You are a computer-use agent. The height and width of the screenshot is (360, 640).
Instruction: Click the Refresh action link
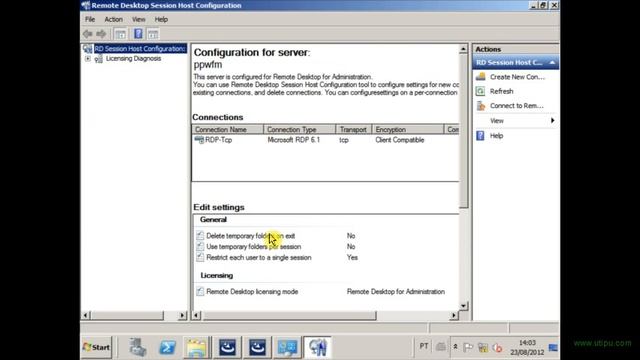click(502, 91)
